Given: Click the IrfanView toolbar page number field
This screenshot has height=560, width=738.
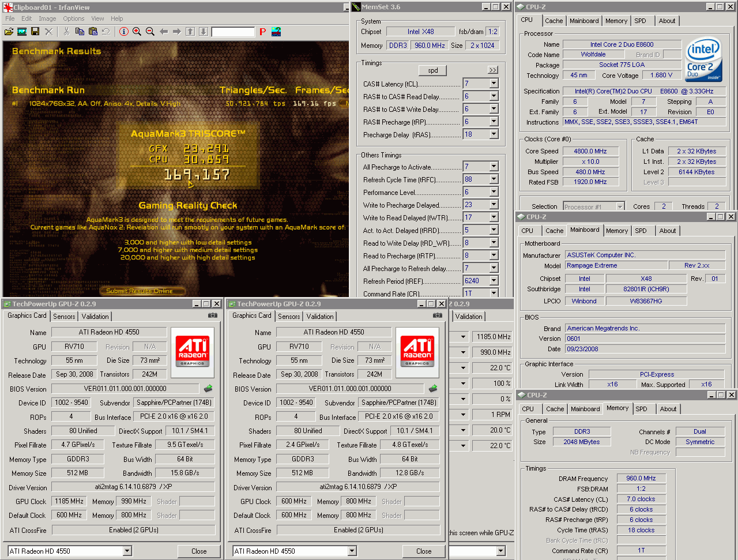Looking at the screenshot, I should point(233,32).
